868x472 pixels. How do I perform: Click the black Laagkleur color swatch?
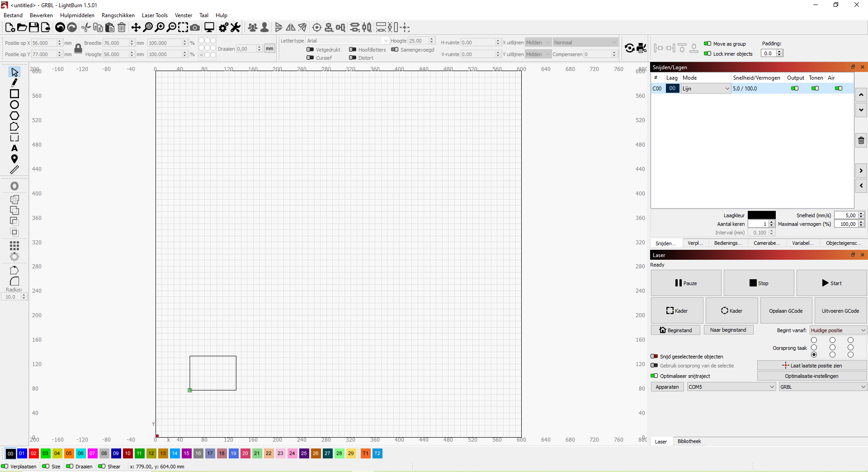762,215
